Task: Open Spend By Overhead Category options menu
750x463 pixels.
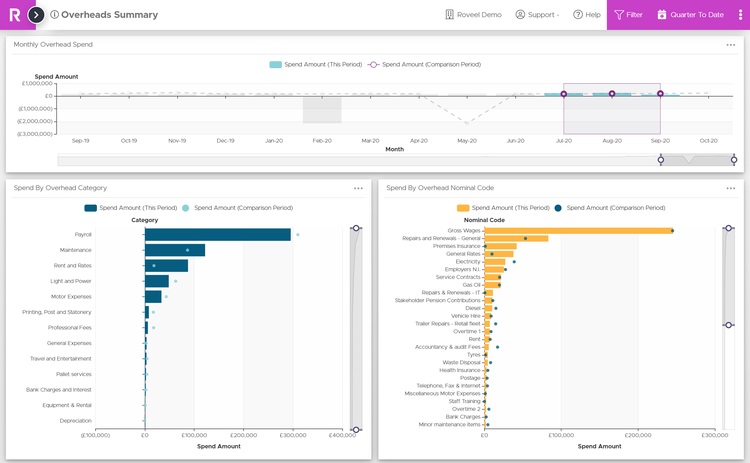Action: 358,188
